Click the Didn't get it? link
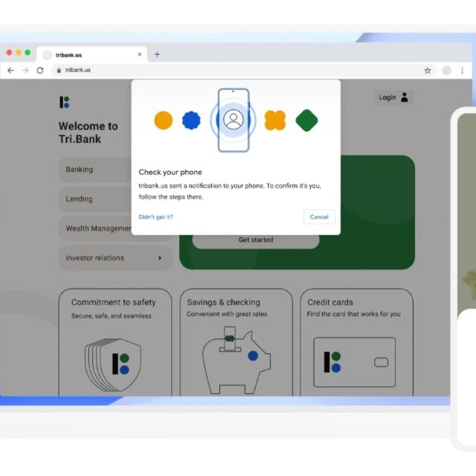 coord(155,216)
